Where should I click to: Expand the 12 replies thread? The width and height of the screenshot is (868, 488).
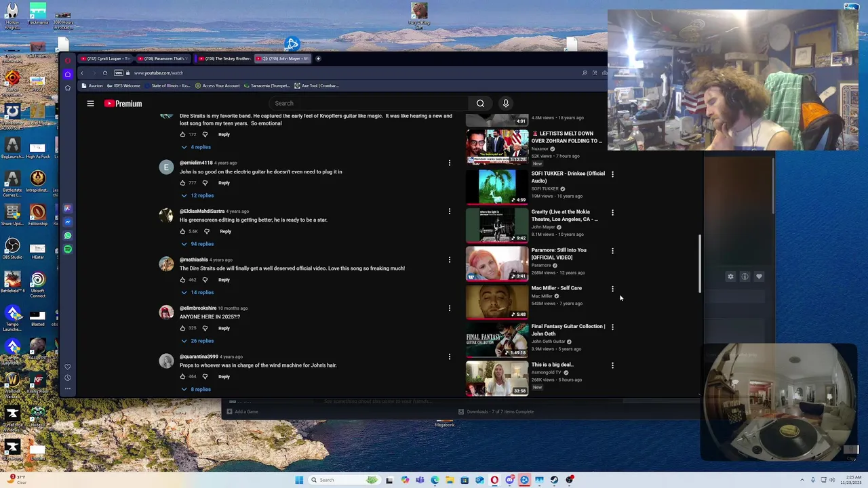pos(197,196)
